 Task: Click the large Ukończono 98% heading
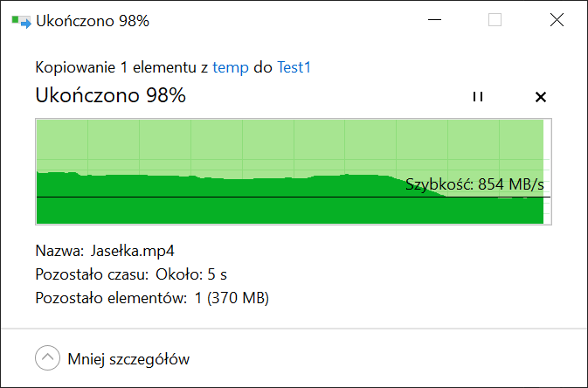tap(111, 95)
